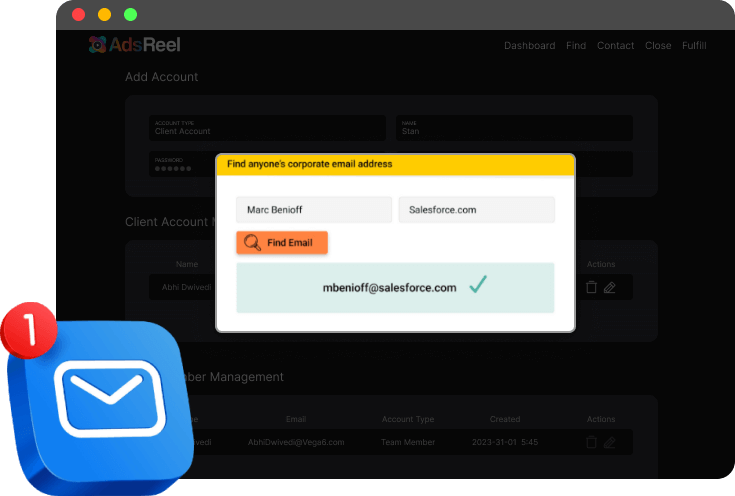Open the Fulfill menu item
735x496 pixels.
[694, 46]
